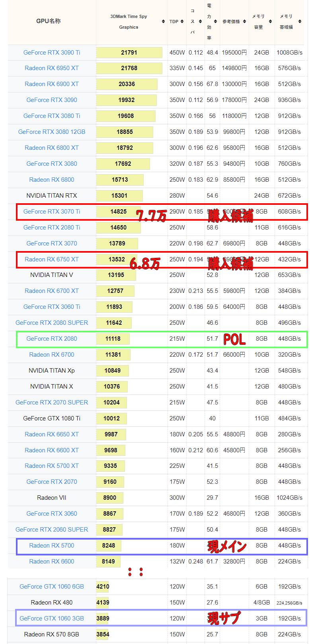Open the GeForce RTX 2070 SUPER link
The height and width of the screenshot is (644, 310).
[52, 402]
